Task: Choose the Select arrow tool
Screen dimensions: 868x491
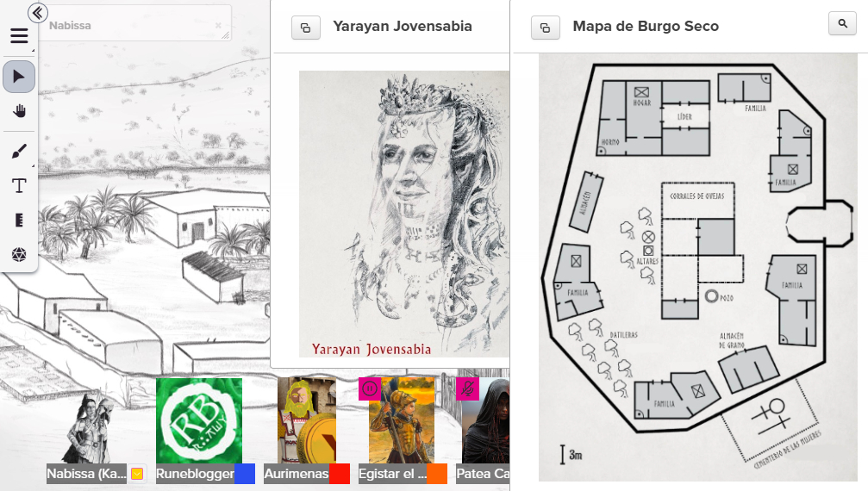Action: click(x=19, y=77)
